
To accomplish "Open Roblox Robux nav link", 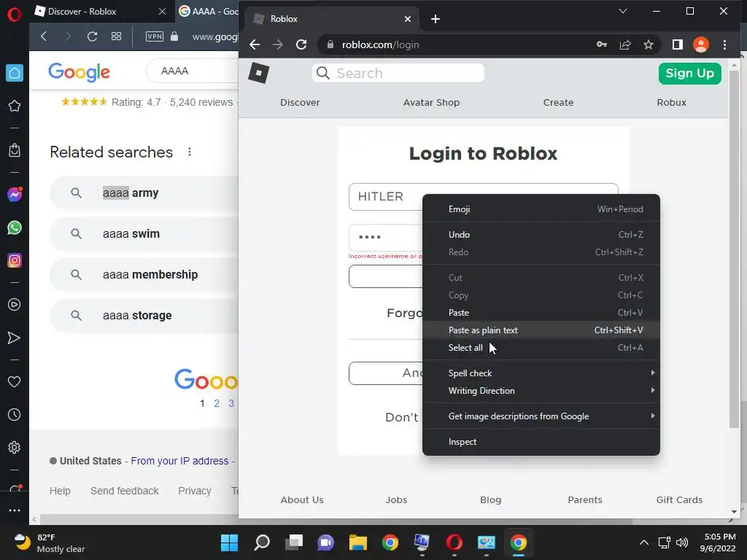I will point(671,102).
